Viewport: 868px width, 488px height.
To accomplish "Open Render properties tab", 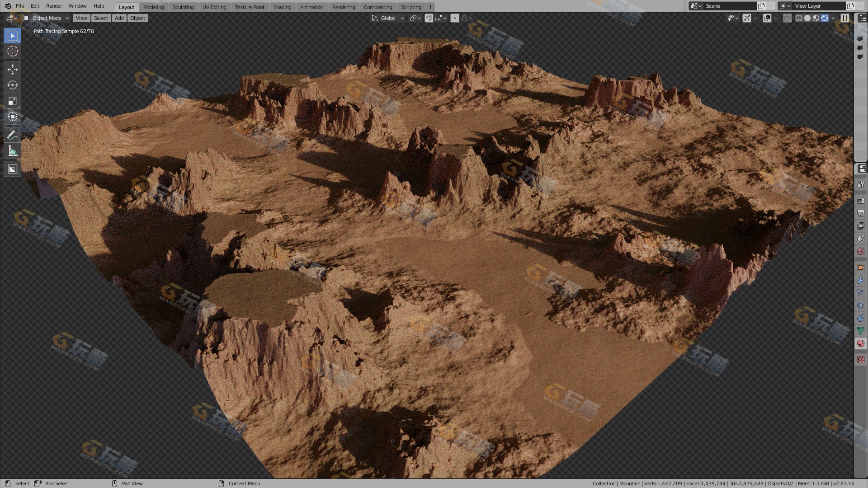I will 861,200.
